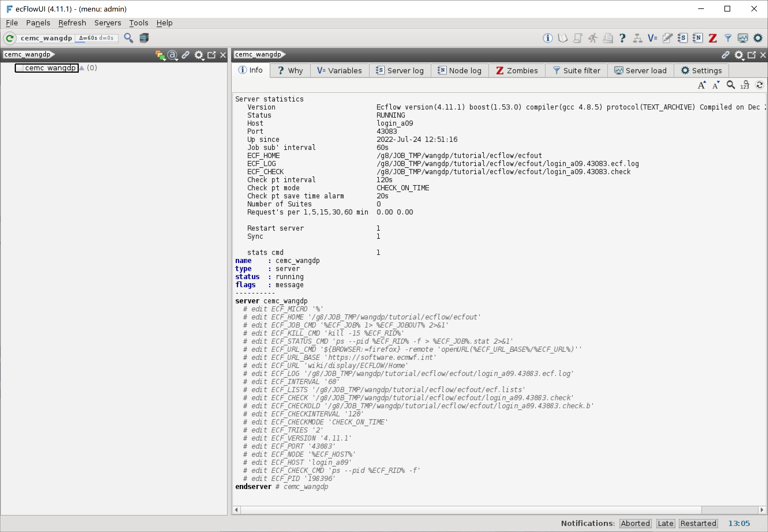This screenshot has height=532, width=768.
Task: Open the search magnifier in main toolbar
Action: (x=128, y=38)
